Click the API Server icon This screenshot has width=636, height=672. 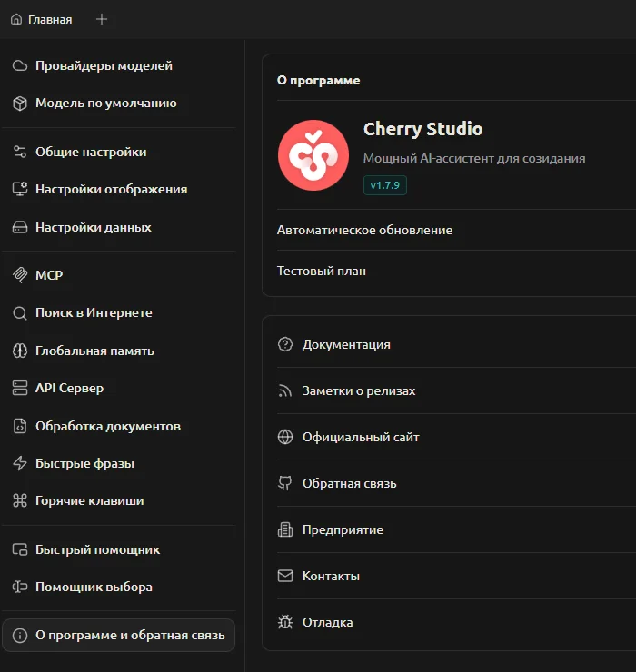tap(19, 389)
